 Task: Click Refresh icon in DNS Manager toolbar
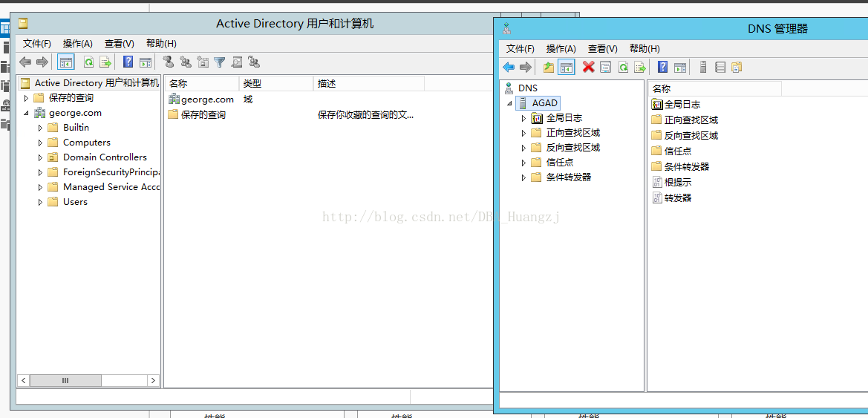click(x=623, y=67)
